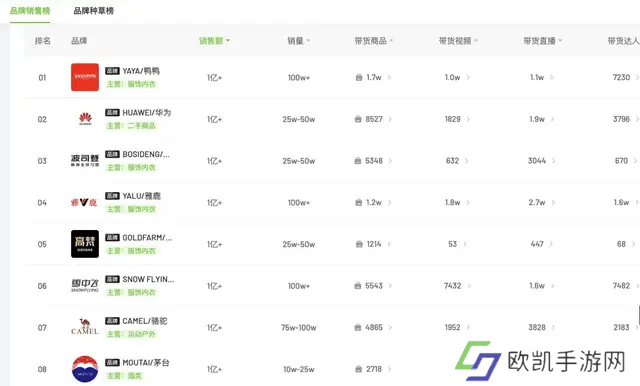
Task: Sort by 销量 column header
Action: 298,41
